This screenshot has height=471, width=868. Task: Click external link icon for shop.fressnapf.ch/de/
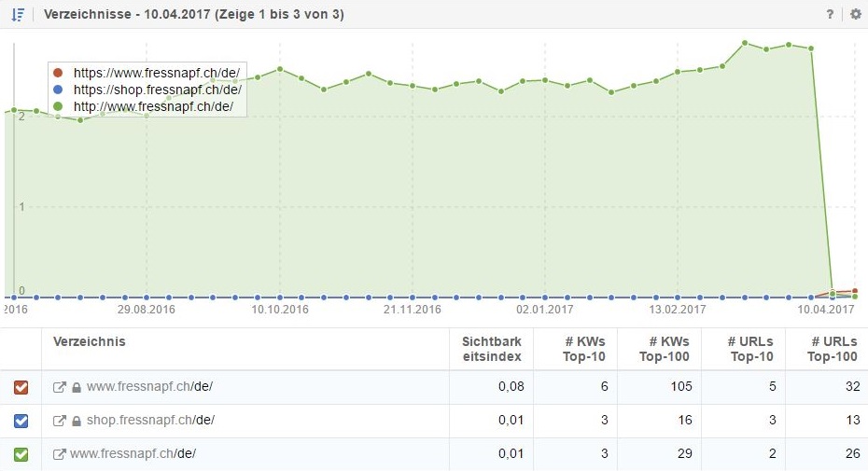[61, 421]
